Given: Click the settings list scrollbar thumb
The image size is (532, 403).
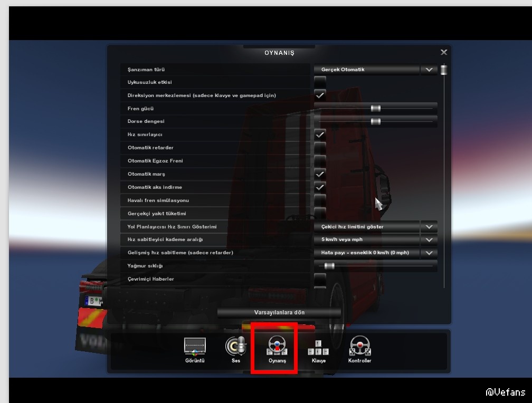Looking at the screenshot, I should click(444, 70).
